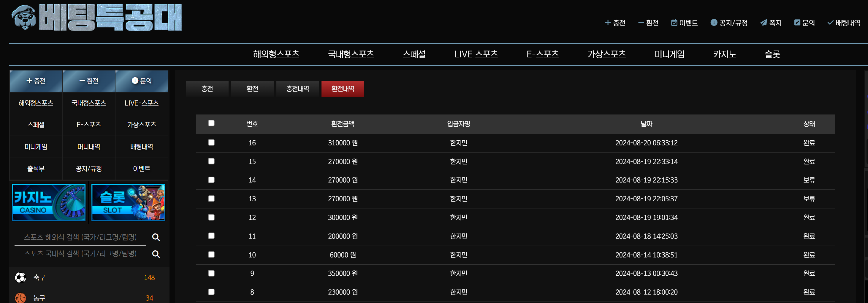The width and height of the screenshot is (868, 303).
Task: Click the paper plane 쪽지 icon
Action: (764, 23)
